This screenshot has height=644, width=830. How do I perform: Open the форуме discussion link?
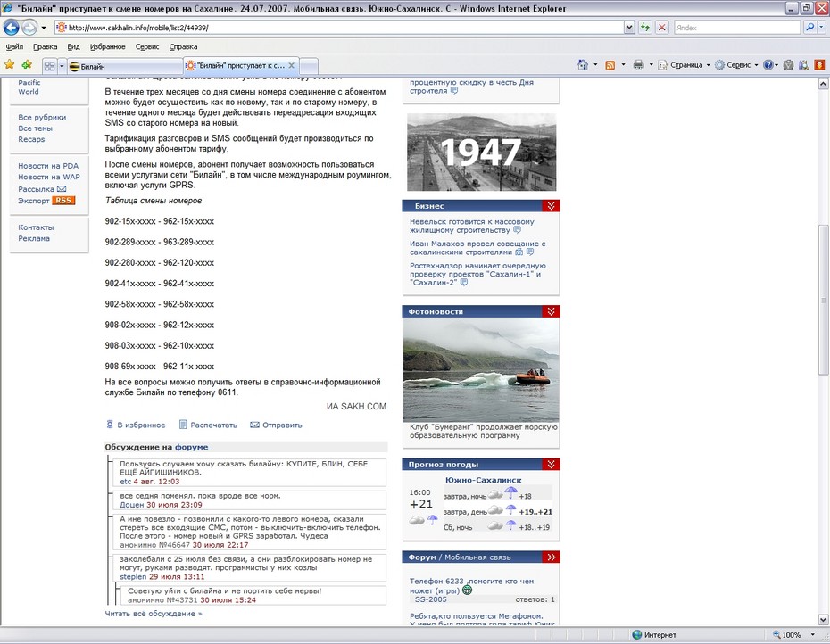click(x=192, y=447)
